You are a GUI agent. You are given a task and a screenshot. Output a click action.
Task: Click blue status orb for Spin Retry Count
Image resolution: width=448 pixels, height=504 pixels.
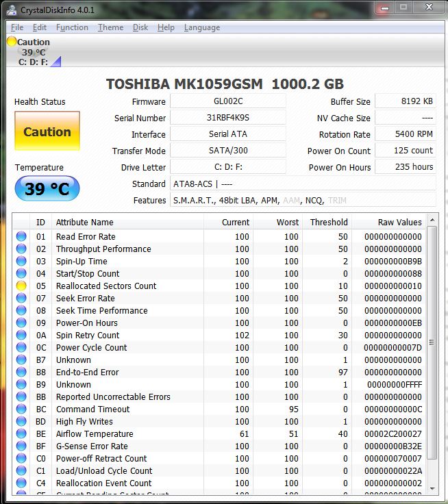click(21, 335)
